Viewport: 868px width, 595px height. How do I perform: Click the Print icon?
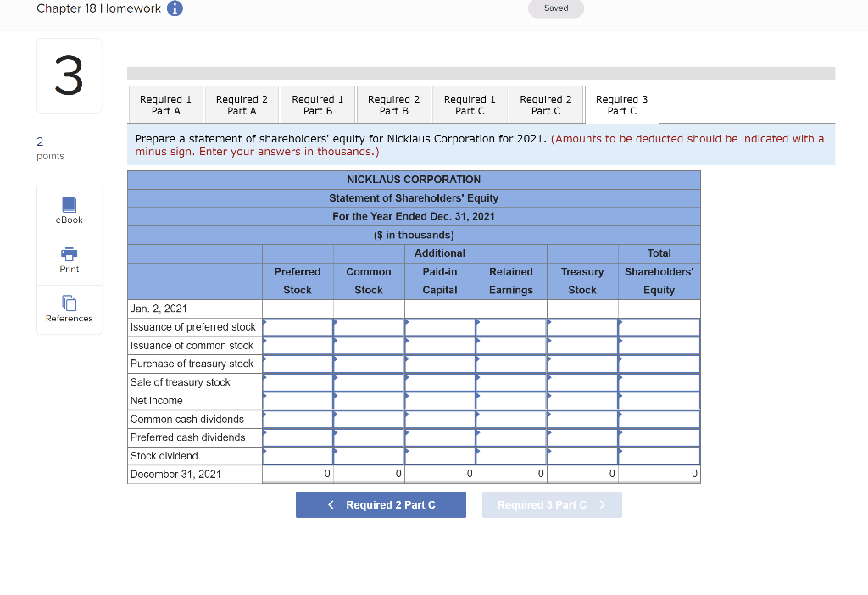70,259
